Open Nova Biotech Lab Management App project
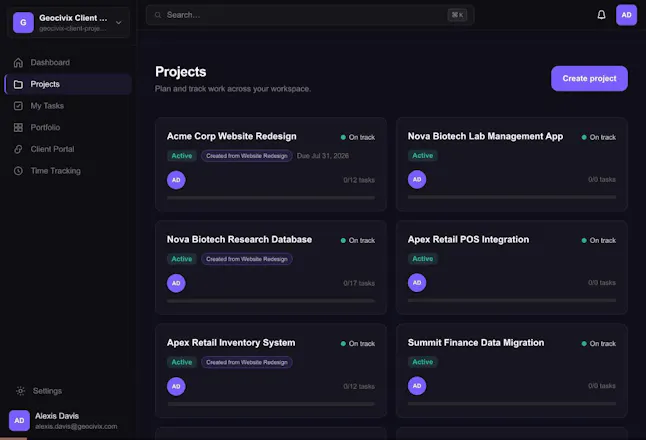This screenshot has height=440, width=646. (x=485, y=136)
